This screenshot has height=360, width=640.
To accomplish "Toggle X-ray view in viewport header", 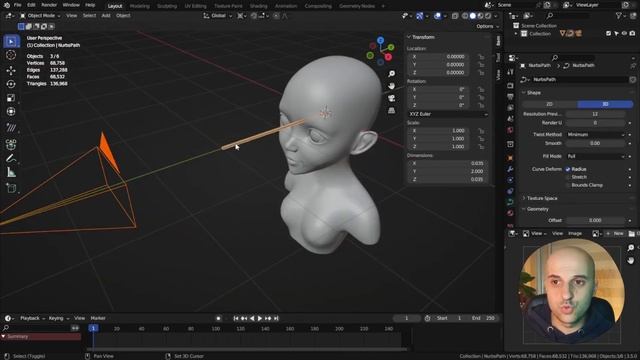I will [455, 16].
